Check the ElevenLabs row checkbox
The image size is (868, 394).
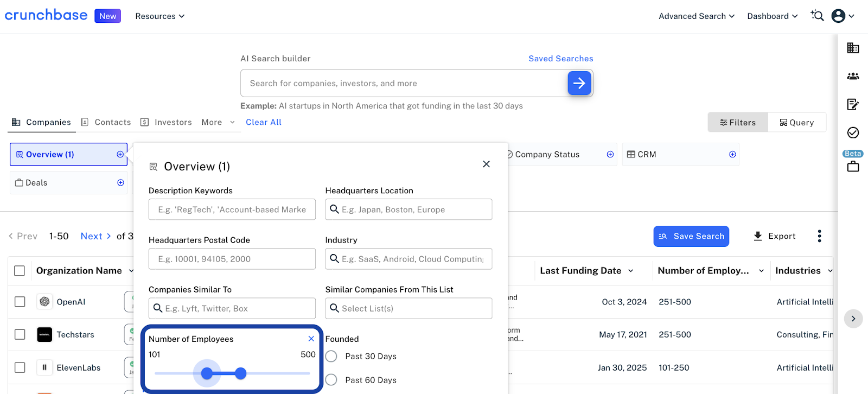(20, 367)
